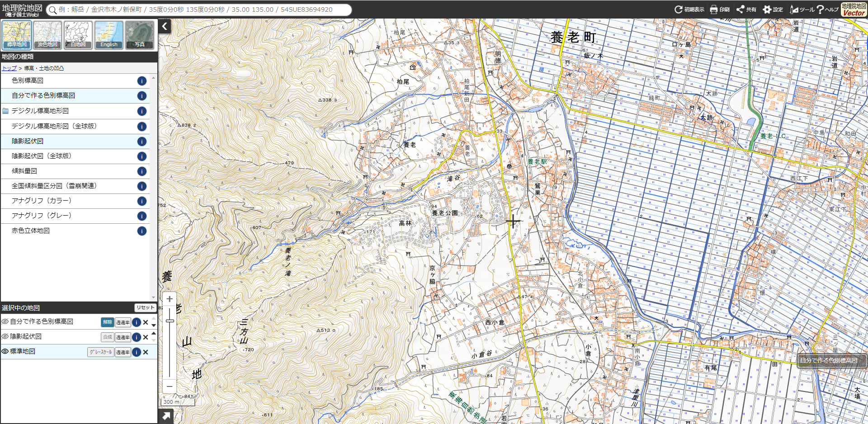Open 透過率 for 自分で作る色別標高図 layer
868x424 pixels.
123,322
